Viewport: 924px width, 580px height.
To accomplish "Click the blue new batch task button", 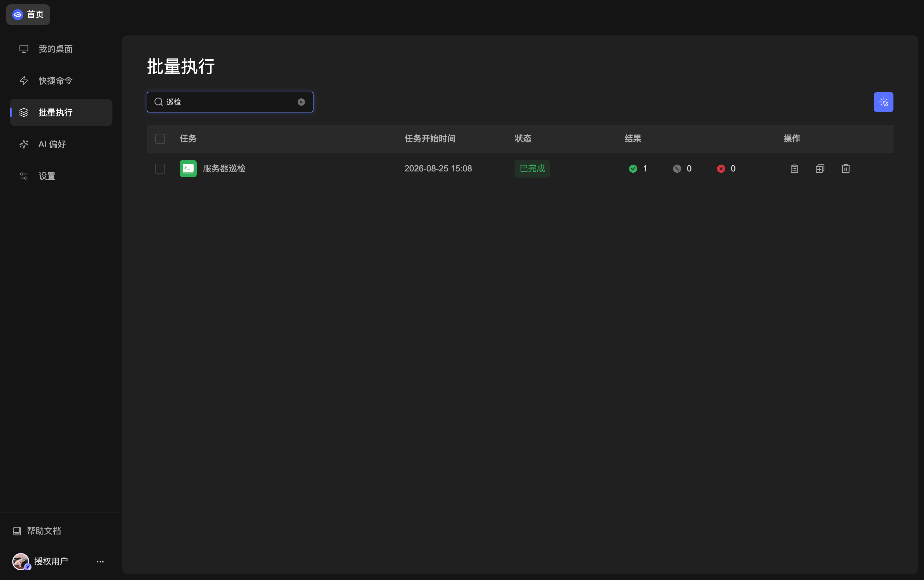I will point(883,102).
